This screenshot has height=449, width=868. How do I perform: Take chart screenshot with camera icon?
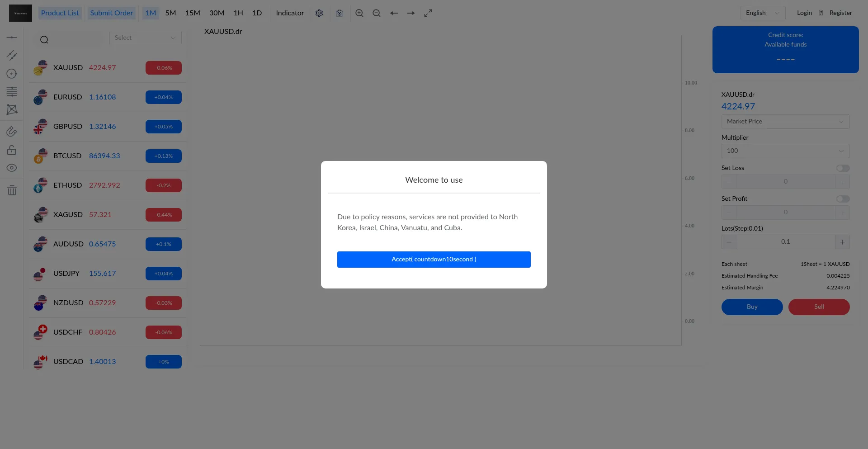(x=340, y=13)
